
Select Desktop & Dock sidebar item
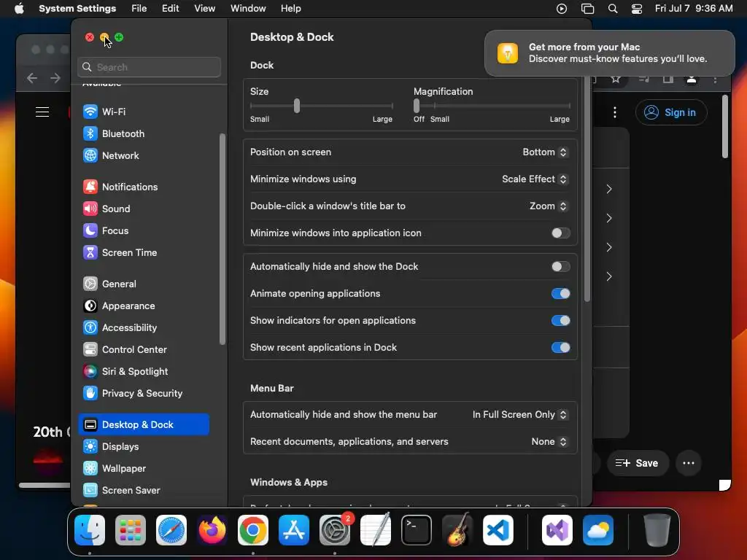pos(144,425)
